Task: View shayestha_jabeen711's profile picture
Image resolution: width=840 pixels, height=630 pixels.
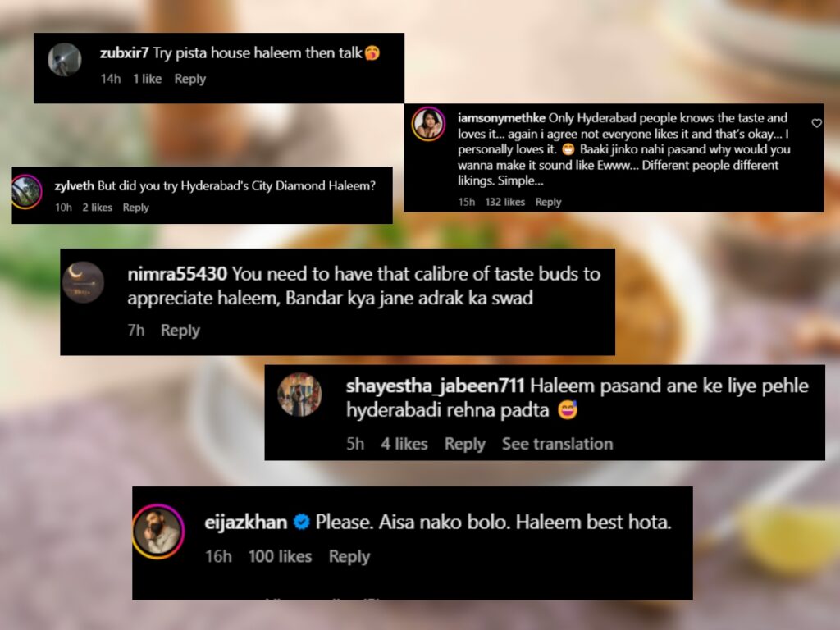Action: coord(299,395)
